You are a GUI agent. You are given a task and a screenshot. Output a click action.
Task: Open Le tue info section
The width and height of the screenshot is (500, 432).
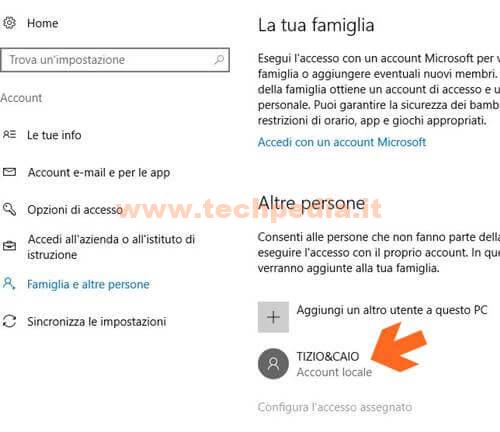[54, 135]
